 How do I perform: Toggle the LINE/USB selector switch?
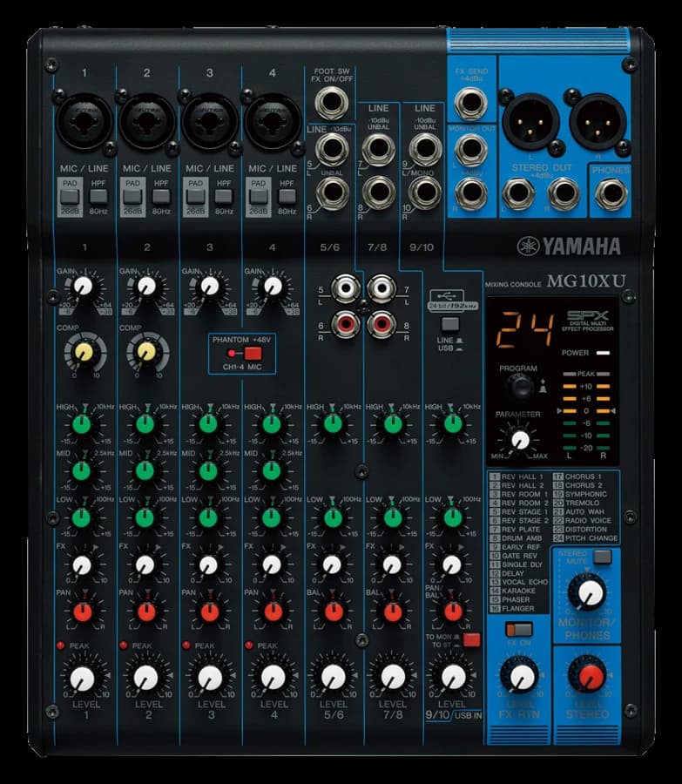(x=450, y=324)
